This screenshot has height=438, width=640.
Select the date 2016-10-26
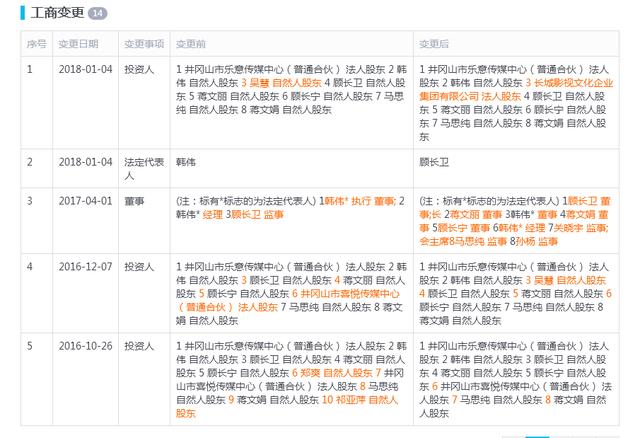coord(85,346)
